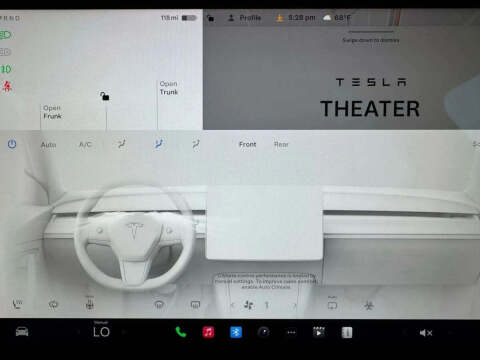
Task: Open the green Phone app
Action: pos(181,332)
